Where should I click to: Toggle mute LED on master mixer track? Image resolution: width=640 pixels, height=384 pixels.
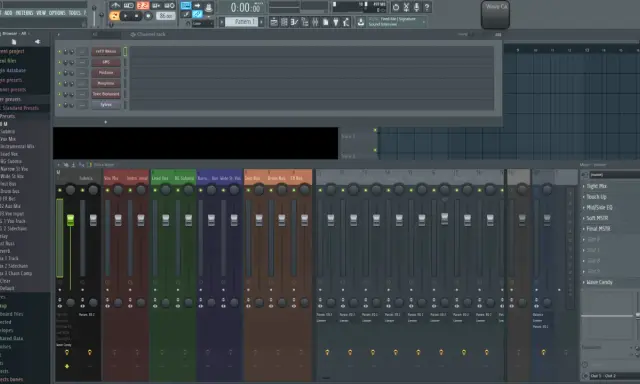coord(60,191)
